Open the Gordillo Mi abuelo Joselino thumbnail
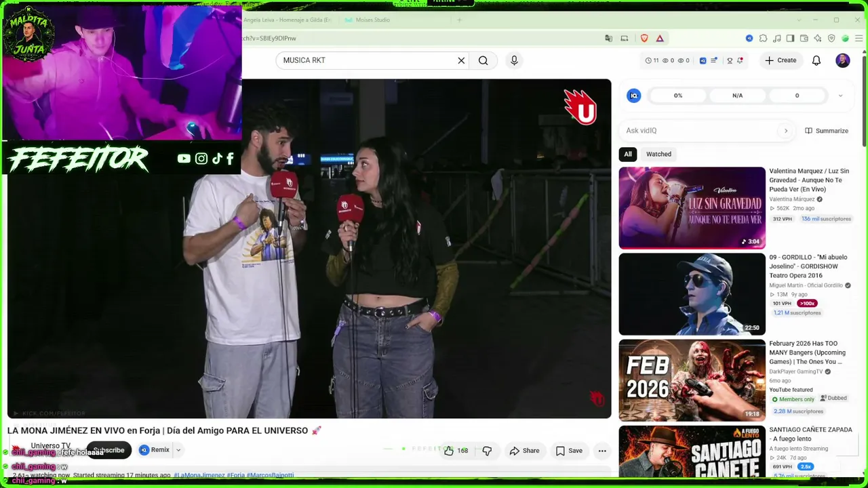868x488 pixels. (x=692, y=294)
